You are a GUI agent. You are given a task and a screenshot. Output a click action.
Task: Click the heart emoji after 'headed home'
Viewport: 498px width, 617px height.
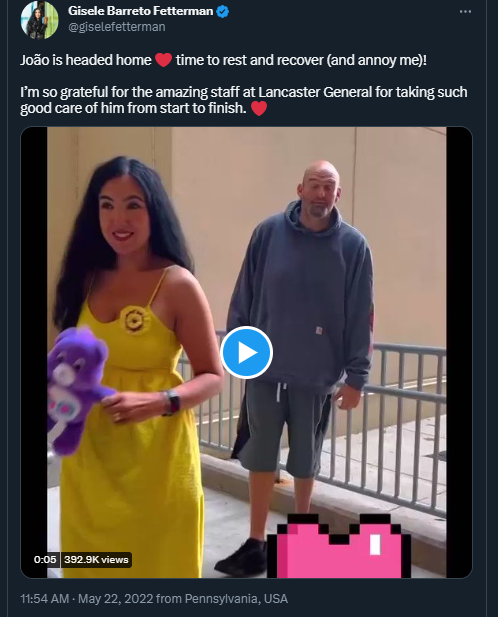pyautogui.click(x=163, y=60)
